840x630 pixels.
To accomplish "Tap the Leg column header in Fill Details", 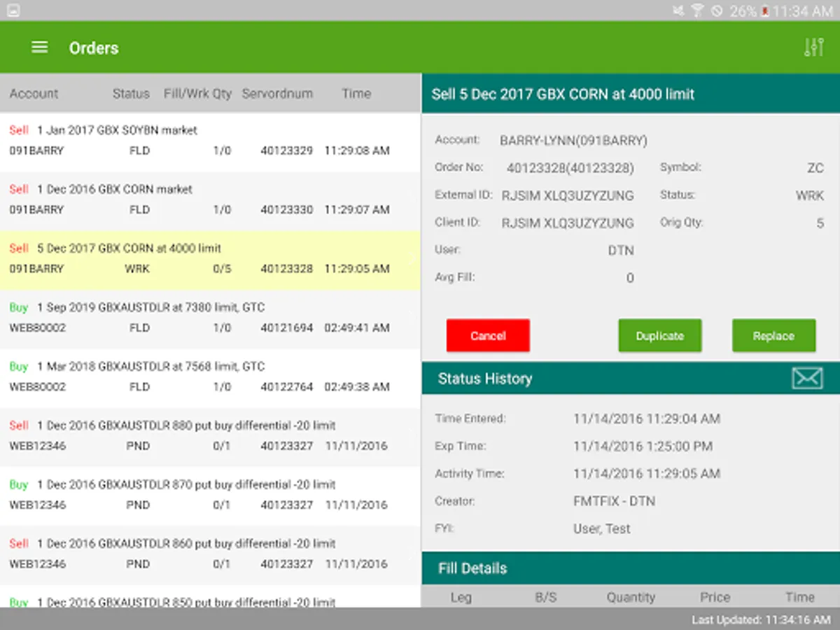I will pyautogui.click(x=461, y=597).
